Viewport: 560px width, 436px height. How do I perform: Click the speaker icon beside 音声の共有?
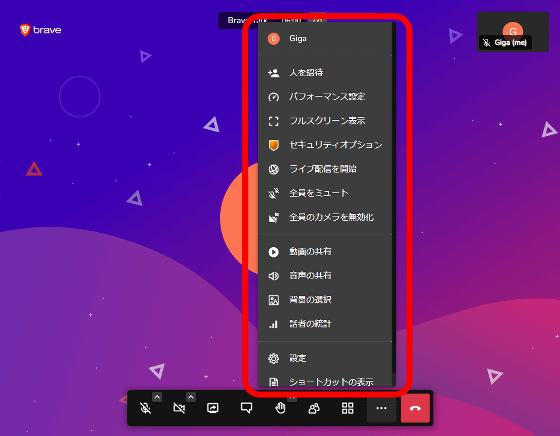(274, 276)
